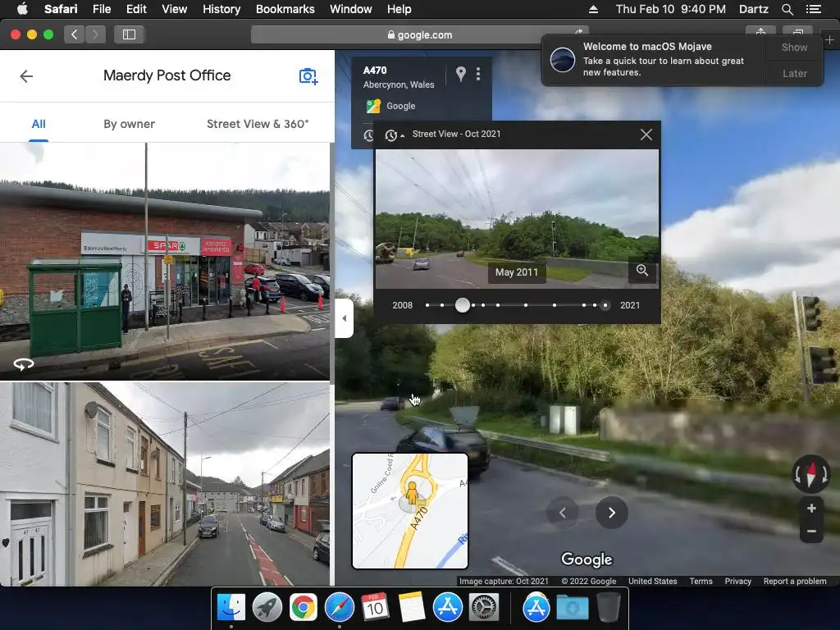840x630 pixels.
Task: Open the Bookmarks menu
Action: [x=285, y=9]
